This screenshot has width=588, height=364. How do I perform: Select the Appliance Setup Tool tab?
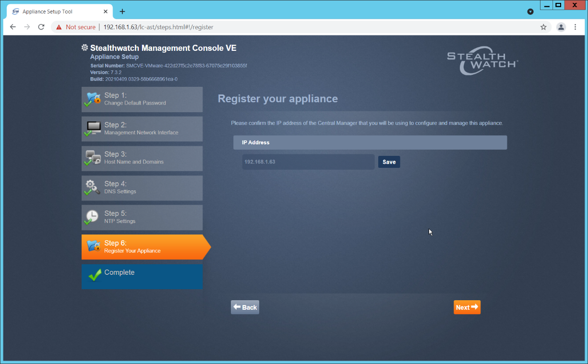coord(60,12)
